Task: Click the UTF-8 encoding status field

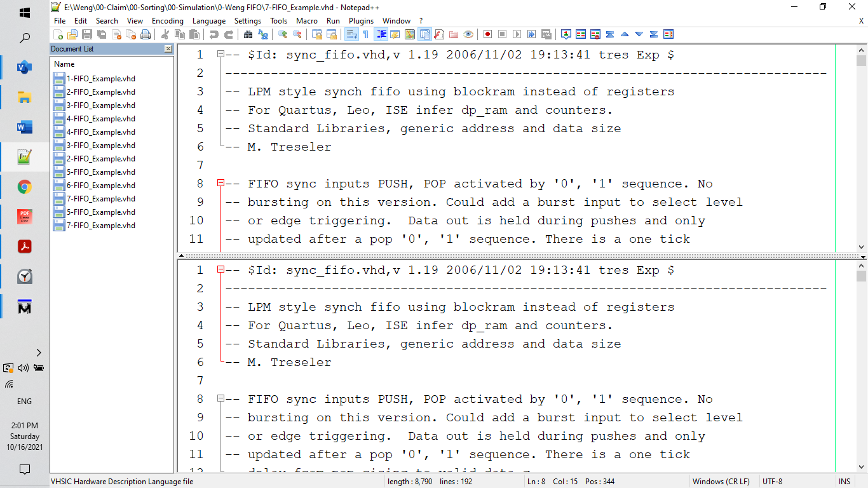Action: click(x=773, y=482)
